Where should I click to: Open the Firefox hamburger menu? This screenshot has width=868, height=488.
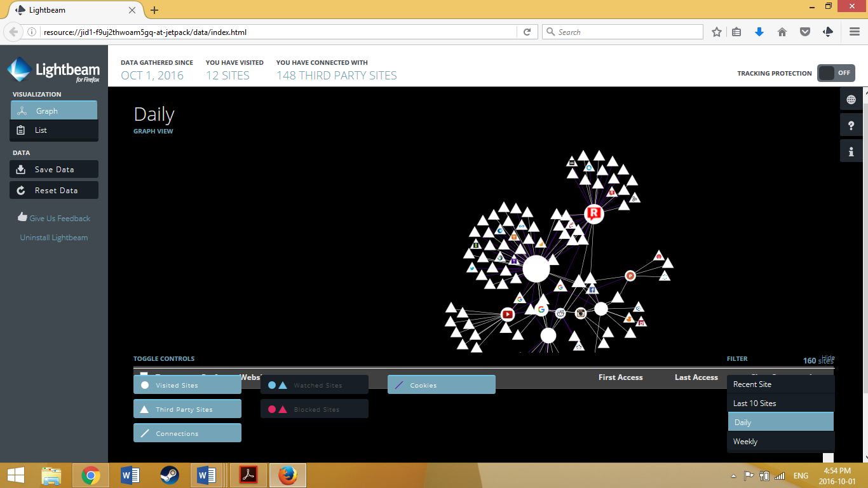(x=855, y=32)
